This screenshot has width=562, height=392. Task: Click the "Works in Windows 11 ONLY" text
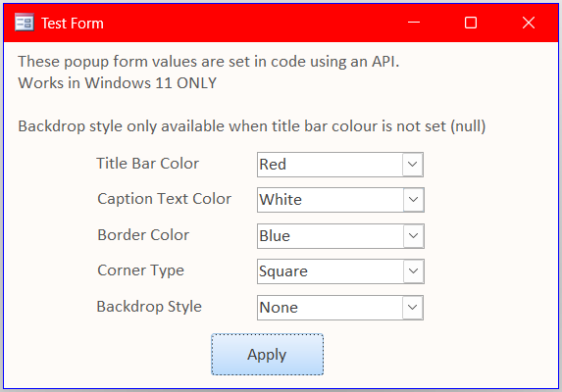click(x=117, y=83)
